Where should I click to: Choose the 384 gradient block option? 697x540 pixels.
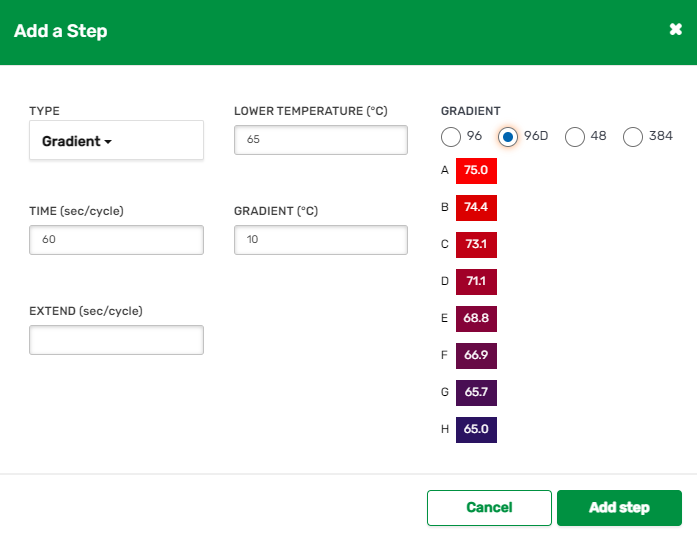tap(633, 137)
